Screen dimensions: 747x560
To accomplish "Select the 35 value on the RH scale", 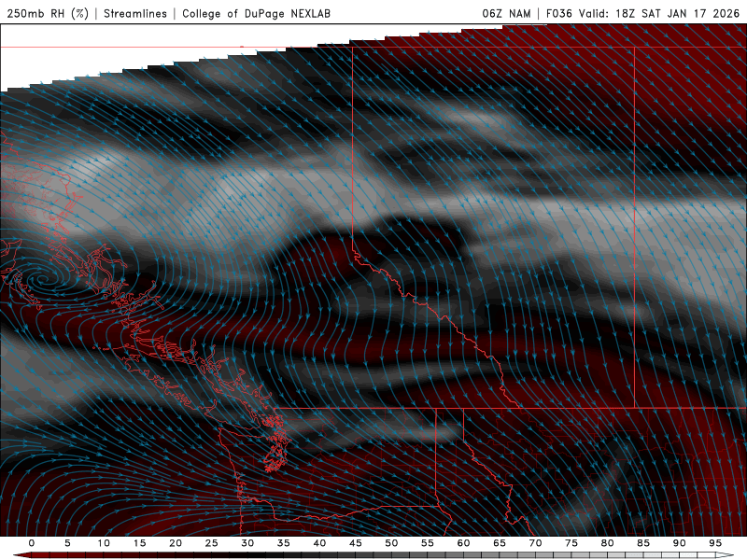I will click(x=284, y=543).
